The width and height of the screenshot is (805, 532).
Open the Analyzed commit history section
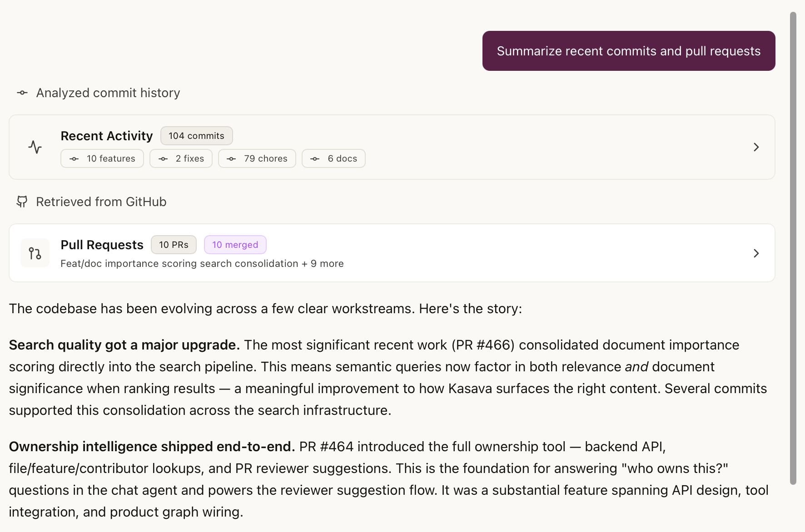(x=108, y=93)
